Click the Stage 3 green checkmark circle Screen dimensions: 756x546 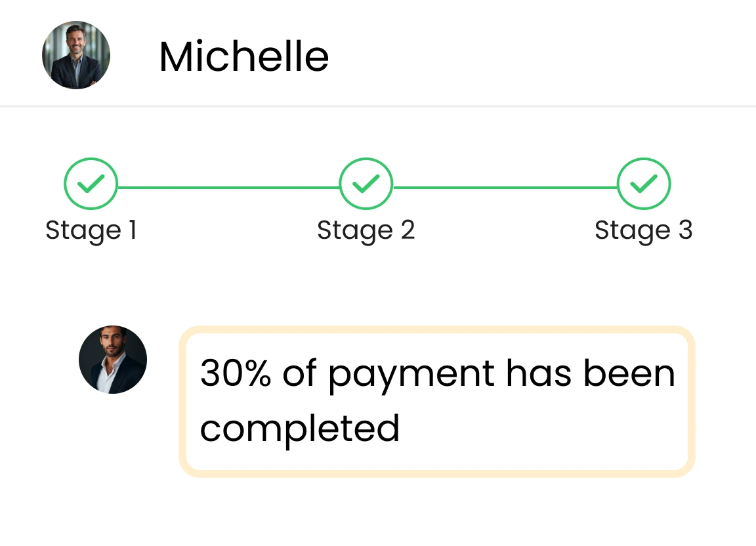pyautogui.click(x=644, y=184)
